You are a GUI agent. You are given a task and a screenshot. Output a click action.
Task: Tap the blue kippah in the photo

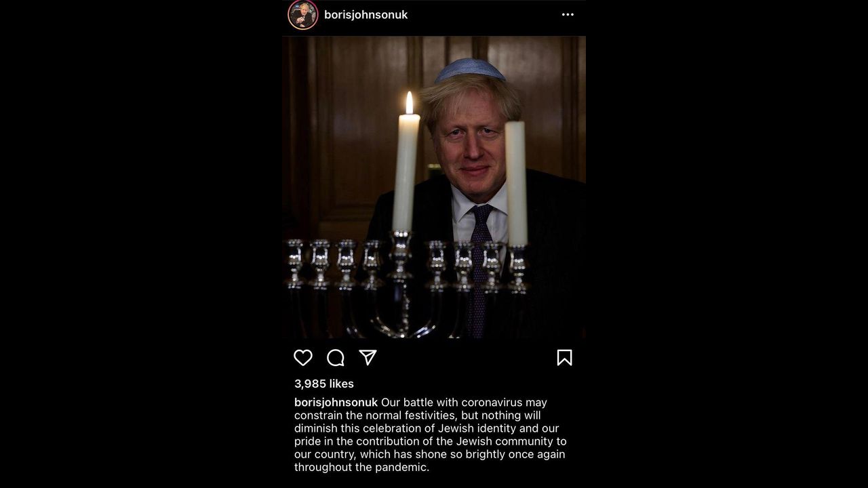pos(469,70)
